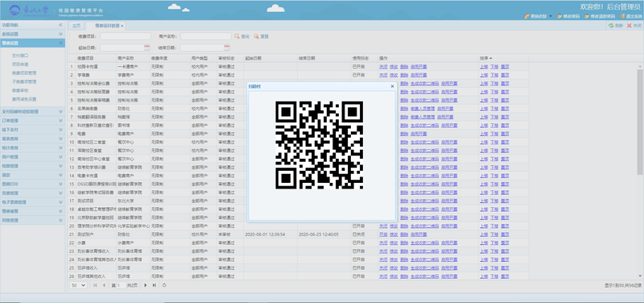Sort by the 排序 column header
The width and height of the screenshot is (644, 303).
504,58
